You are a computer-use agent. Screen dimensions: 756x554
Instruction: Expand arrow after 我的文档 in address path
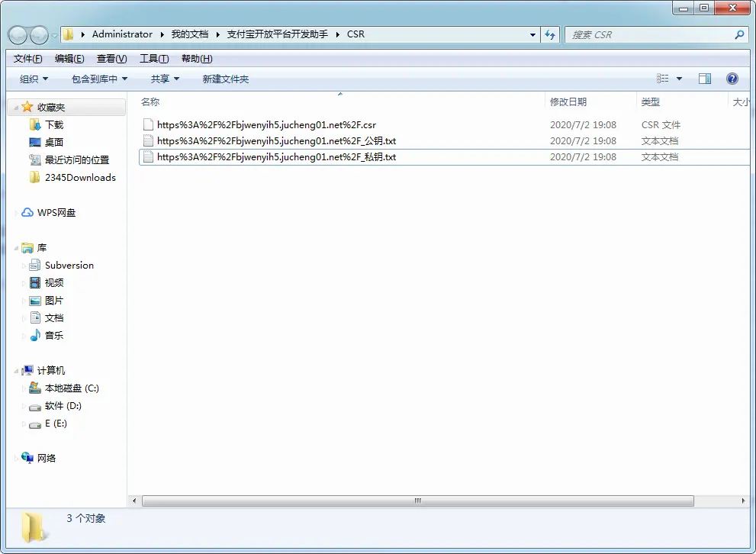218,34
